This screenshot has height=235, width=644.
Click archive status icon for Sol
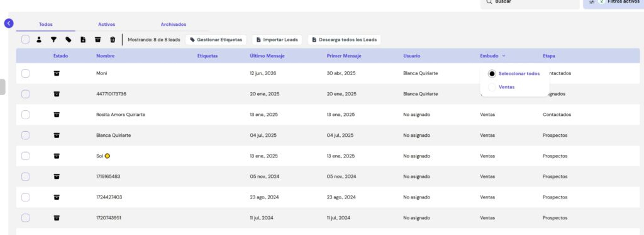[x=57, y=156]
